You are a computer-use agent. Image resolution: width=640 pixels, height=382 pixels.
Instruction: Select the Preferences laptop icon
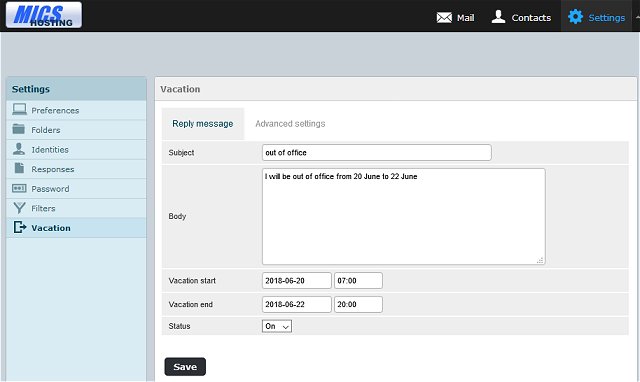(19, 109)
